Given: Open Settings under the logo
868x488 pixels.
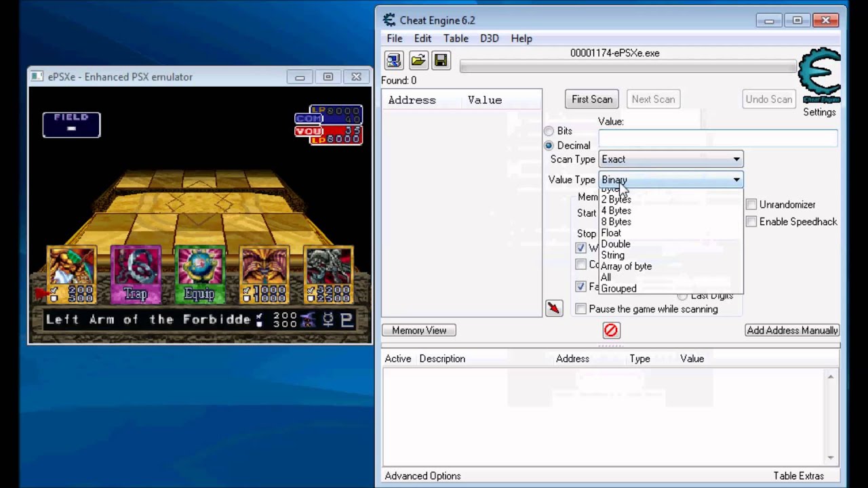Looking at the screenshot, I should [819, 112].
